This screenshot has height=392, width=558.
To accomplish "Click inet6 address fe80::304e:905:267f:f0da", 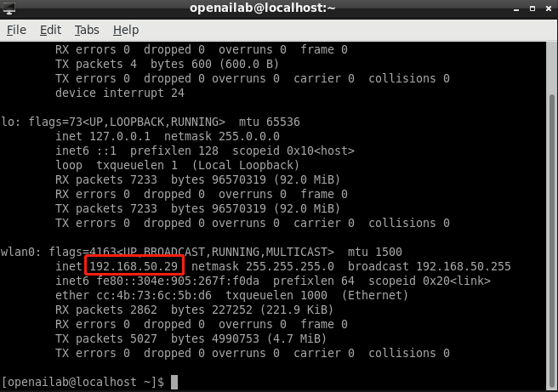I will (x=178, y=281).
